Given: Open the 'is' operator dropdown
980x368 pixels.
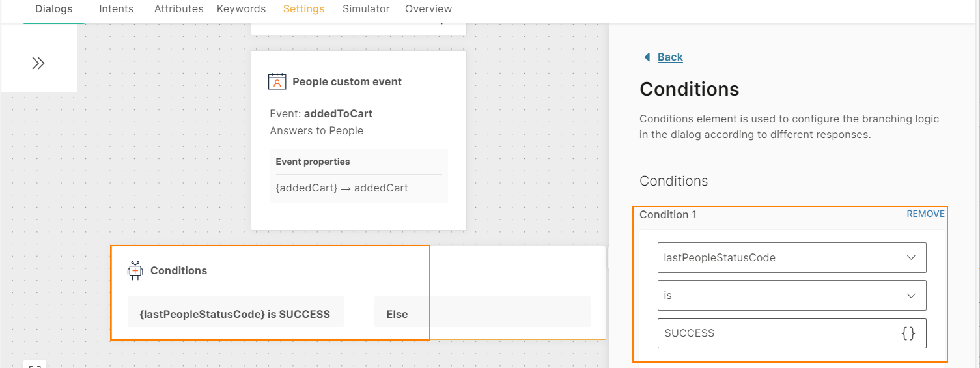Looking at the screenshot, I should [792, 296].
